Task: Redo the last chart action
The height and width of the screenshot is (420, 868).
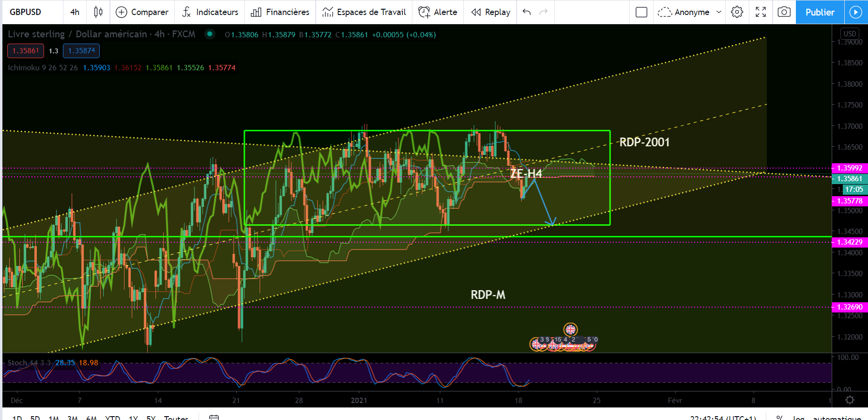Action: pos(544,12)
